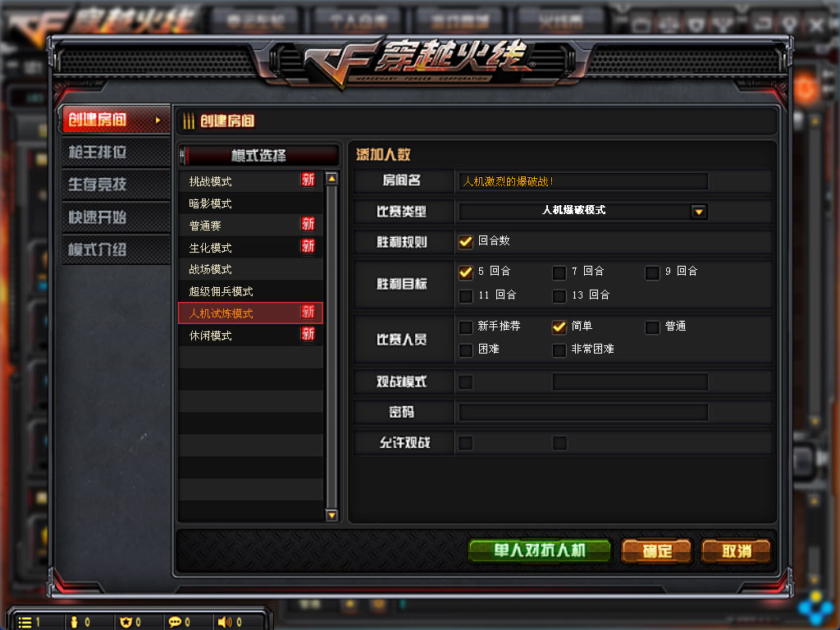Enable the 非常困难 difficulty checkbox
The height and width of the screenshot is (630, 840).
[x=559, y=350]
